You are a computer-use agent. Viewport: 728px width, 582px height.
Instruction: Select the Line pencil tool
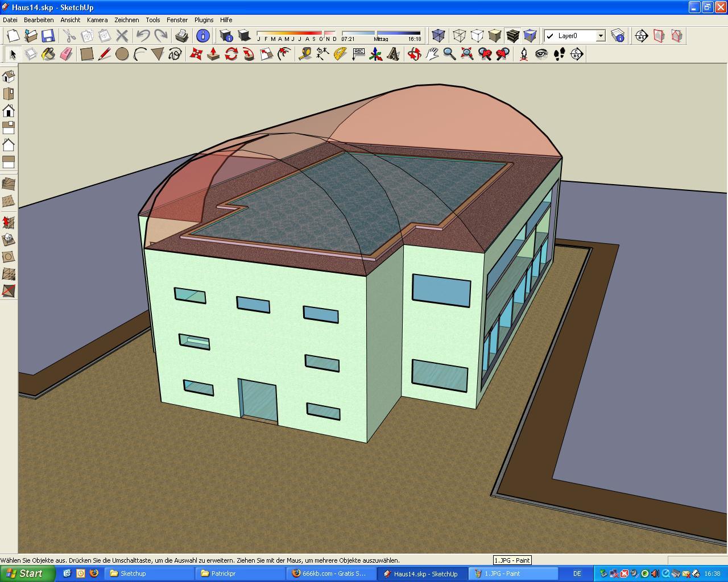click(x=105, y=54)
